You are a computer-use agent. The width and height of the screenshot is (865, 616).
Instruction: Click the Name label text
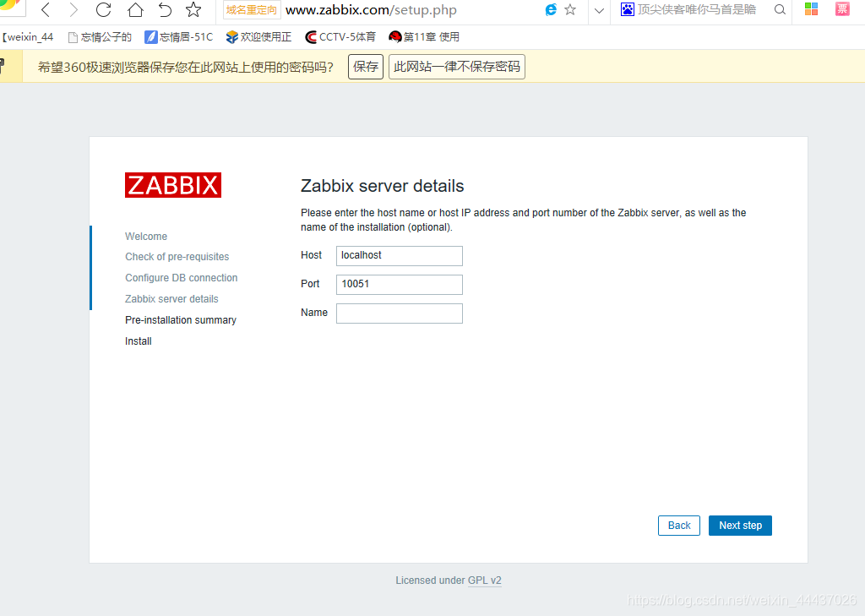point(314,313)
